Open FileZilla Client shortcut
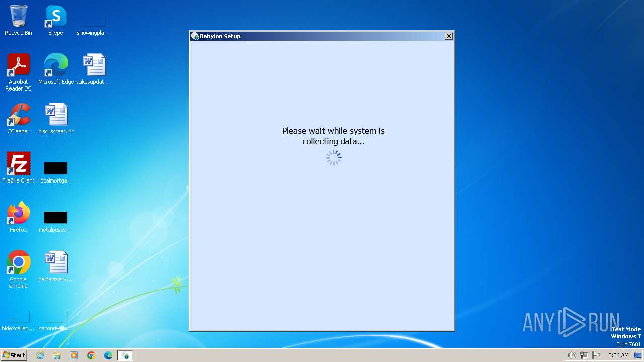The image size is (644, 362). pyautogui.click(x=18, y=167)
